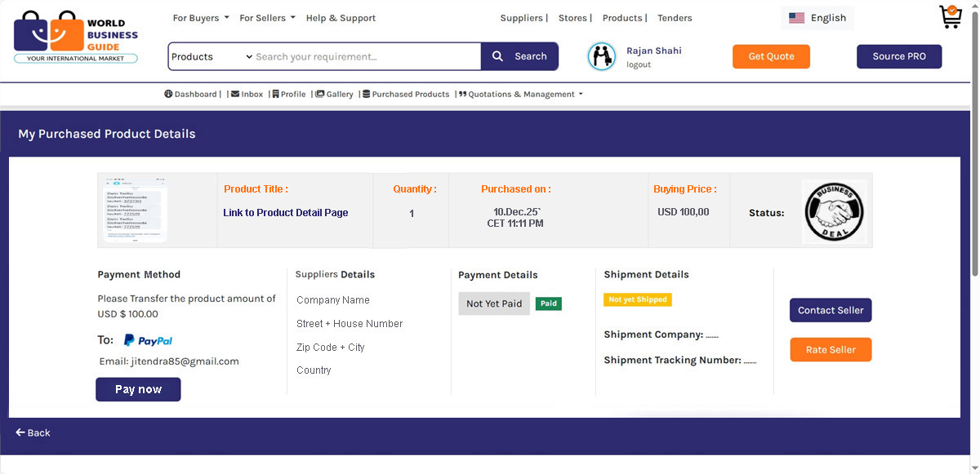Click the PayPal logo

pyautogui.click(x=148, y=340)
